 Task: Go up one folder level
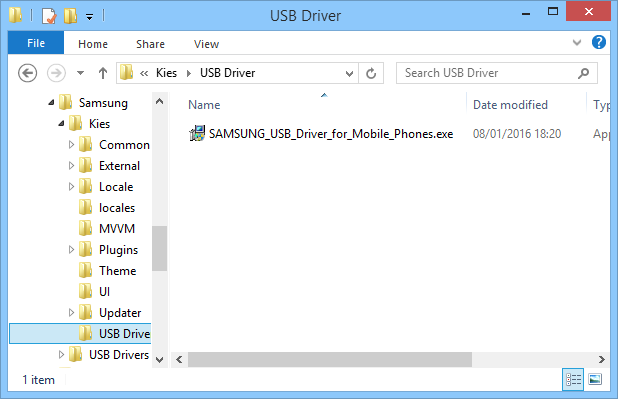pos(103,73)
